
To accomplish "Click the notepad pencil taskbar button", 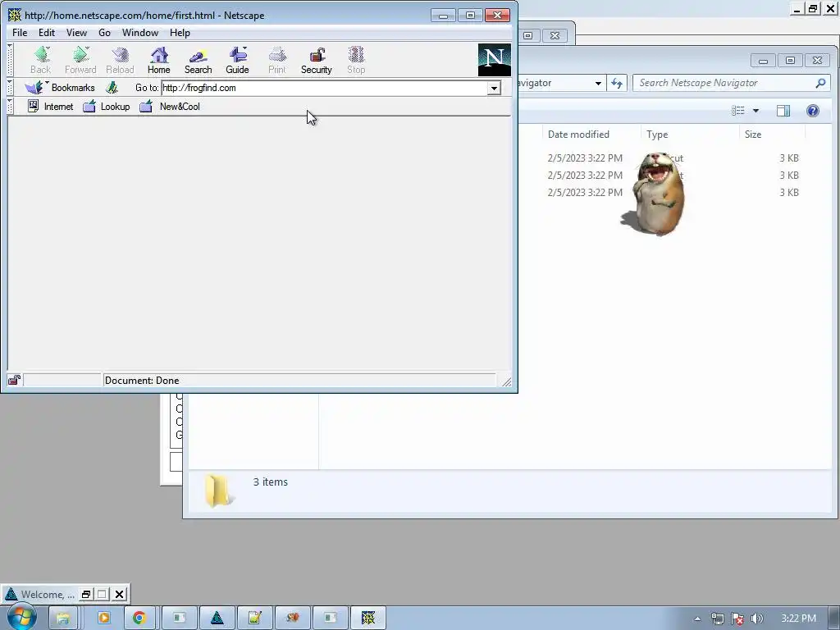I will click(x=255, y=618).
